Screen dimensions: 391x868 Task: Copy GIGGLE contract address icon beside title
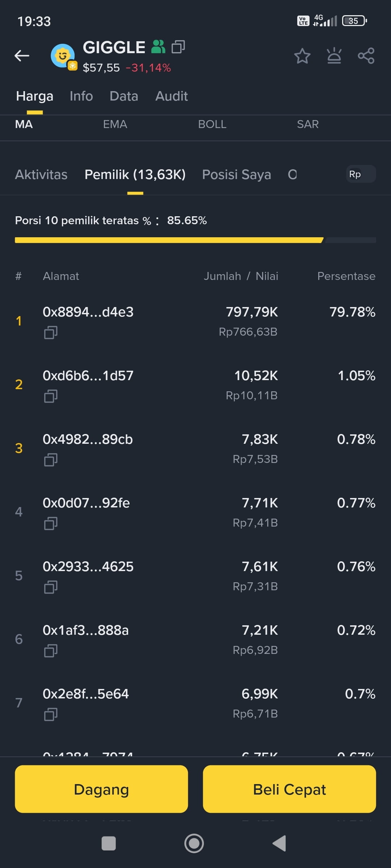click(178, 47)
